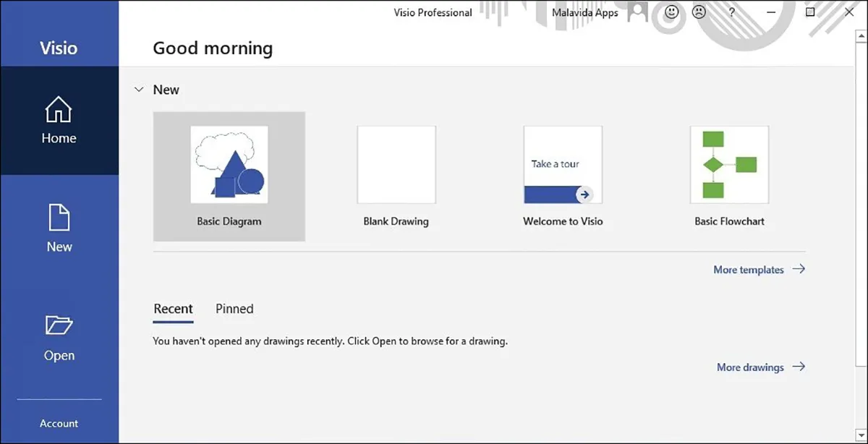This screenshot has width=868, height=444.
Task: Choose the Blank Drawing template
Action: click(396, 165)
